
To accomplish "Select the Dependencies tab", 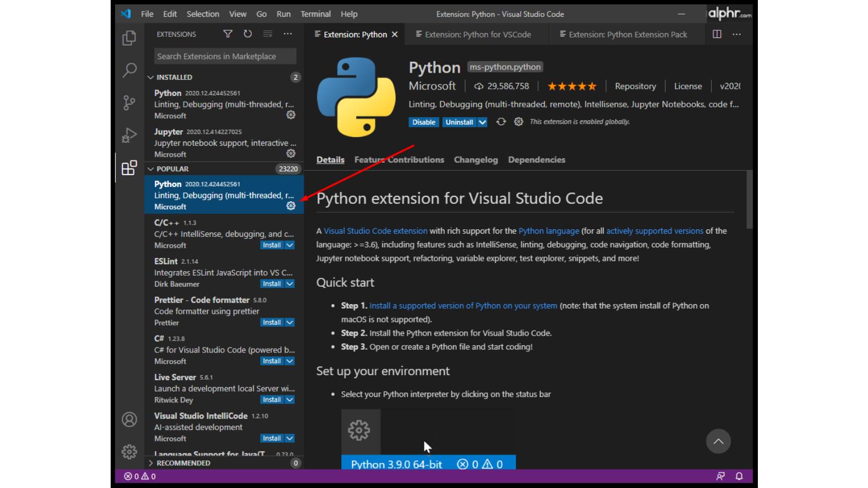I will point(537,160).
